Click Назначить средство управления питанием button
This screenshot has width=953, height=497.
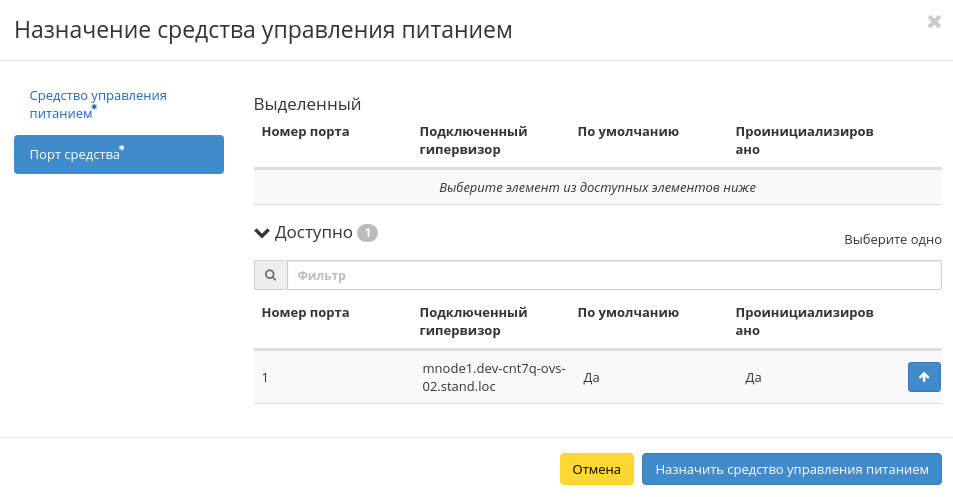click(791, 469)
